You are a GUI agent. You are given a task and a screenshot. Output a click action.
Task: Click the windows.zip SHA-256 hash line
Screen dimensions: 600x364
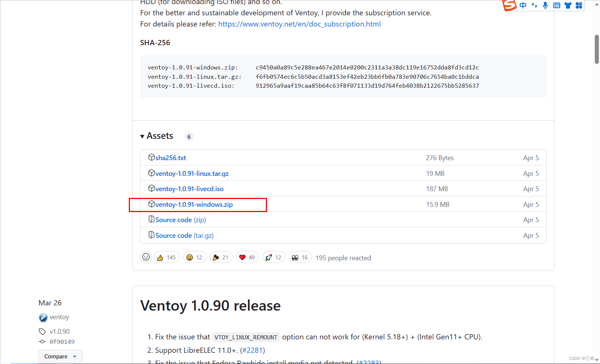click(x=313, y=68)
